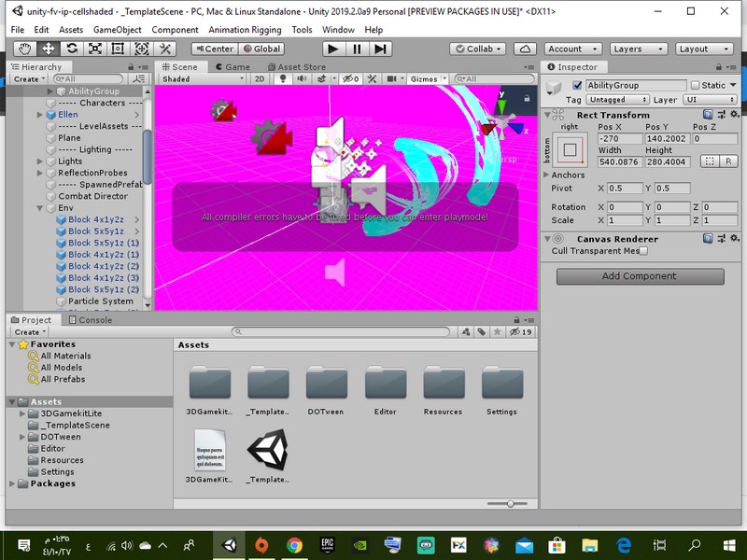Select the Move tool
The height and width of the screenshot is (560, 747).
coord(49,49)
